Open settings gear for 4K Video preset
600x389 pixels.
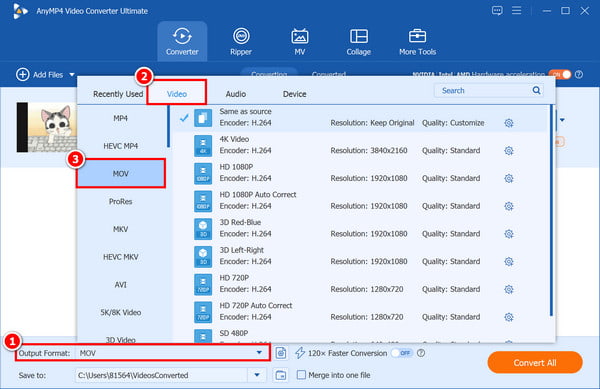coord(509,151)
